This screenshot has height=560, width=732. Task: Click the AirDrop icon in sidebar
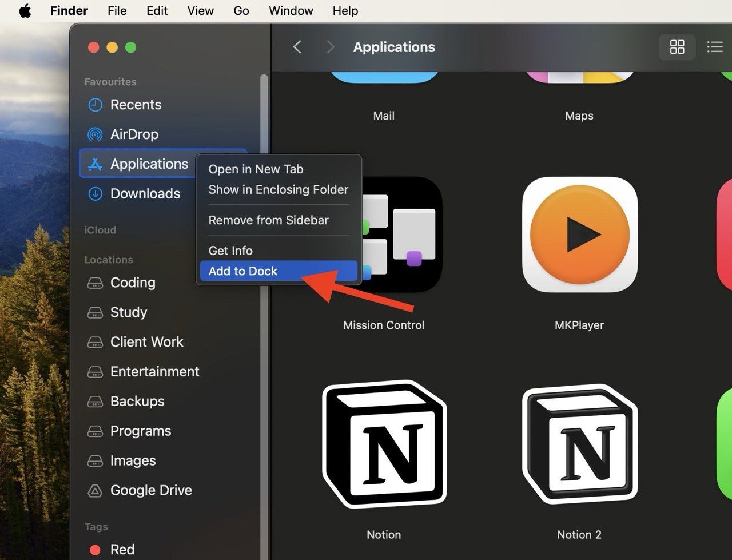(x=95, y=134)
